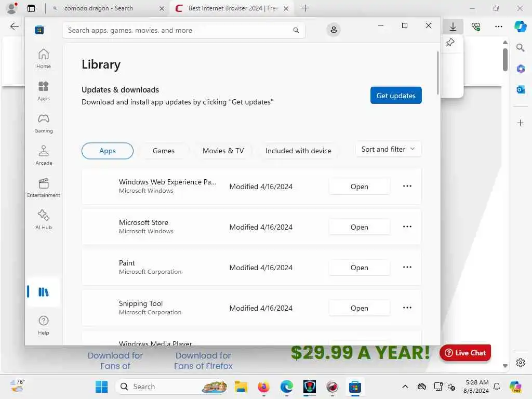Select the Library icon in sidebar
532x399 pixels.
44,292
